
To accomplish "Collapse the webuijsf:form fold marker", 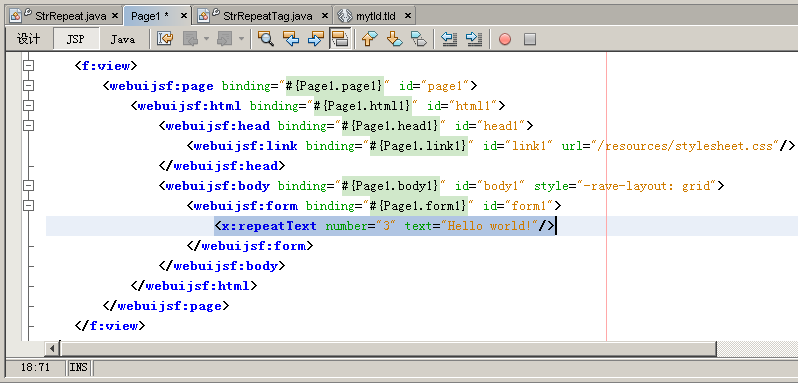I will pos(28,205).
